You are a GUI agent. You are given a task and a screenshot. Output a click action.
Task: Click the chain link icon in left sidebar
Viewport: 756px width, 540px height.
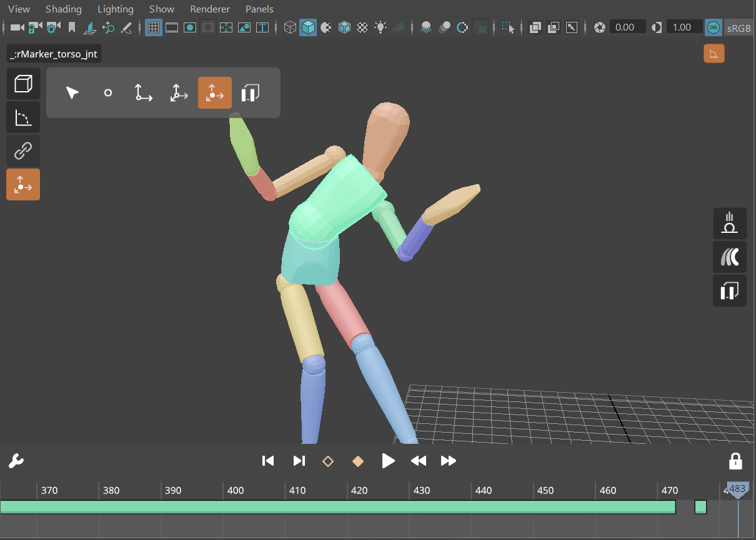click(23, 151)
